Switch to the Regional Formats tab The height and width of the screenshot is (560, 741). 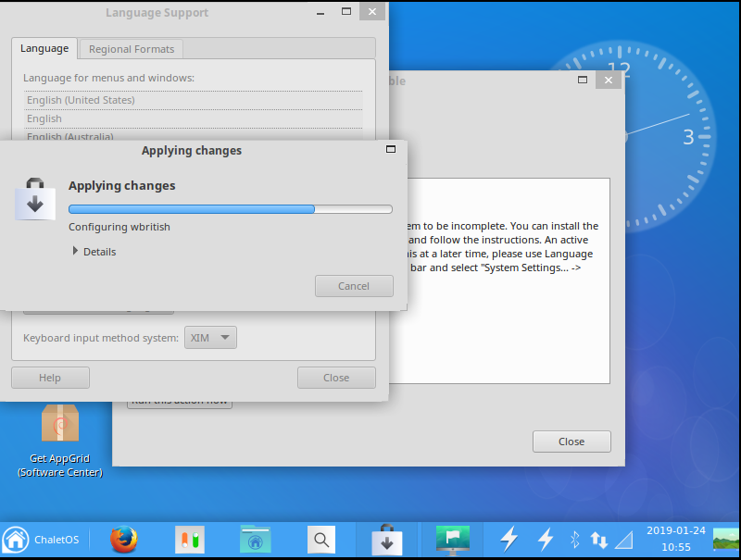pyautogui.click(x=131, y=49)
